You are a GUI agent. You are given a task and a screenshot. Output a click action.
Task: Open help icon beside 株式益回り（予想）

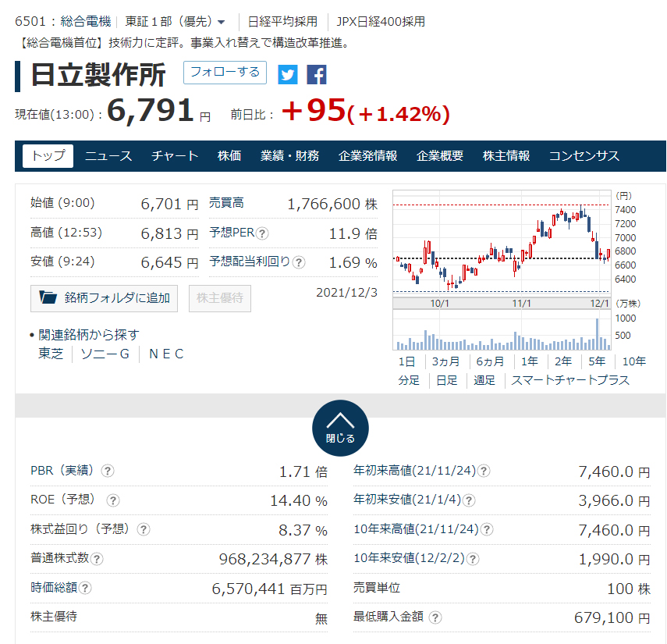pos(144,529)
